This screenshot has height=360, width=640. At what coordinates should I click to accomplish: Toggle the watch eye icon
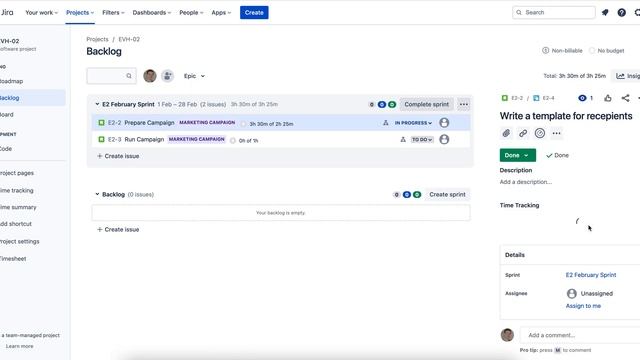(x=582, y=98)
